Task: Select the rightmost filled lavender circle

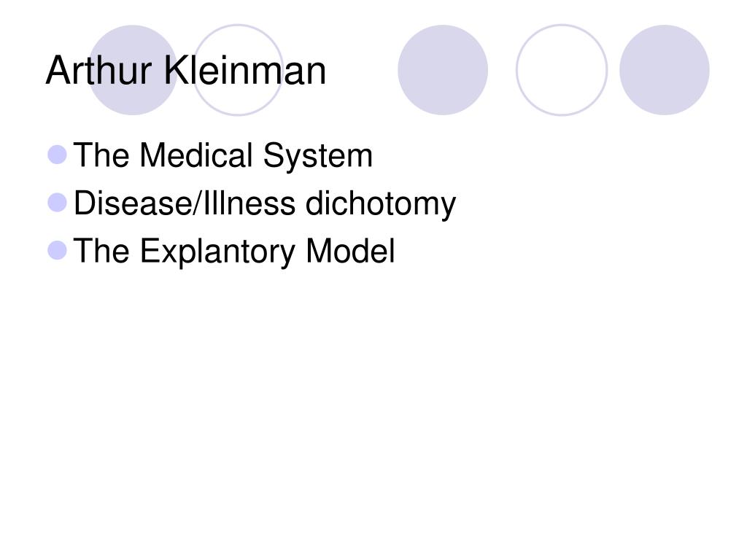Action: pyautogui.click(x=664, y=70)
